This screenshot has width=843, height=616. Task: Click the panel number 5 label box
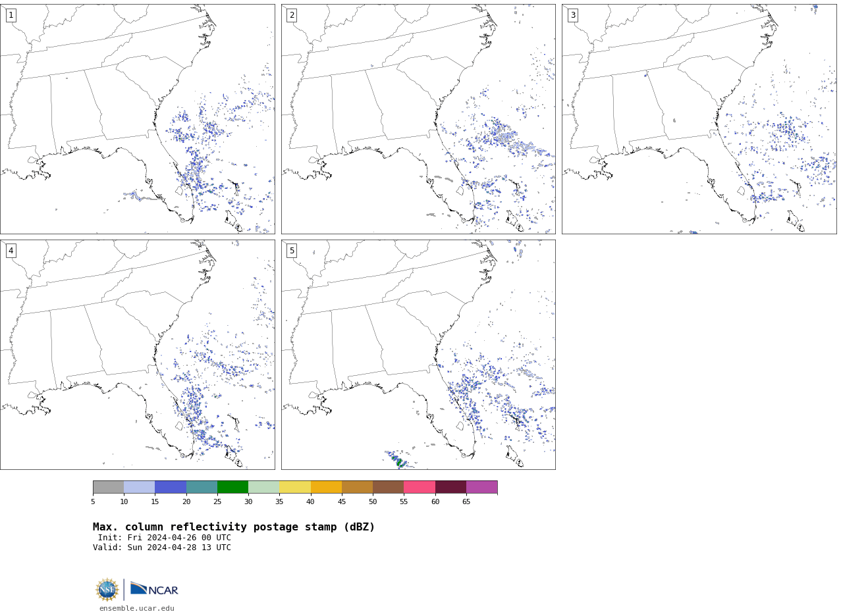click(292, 251)
